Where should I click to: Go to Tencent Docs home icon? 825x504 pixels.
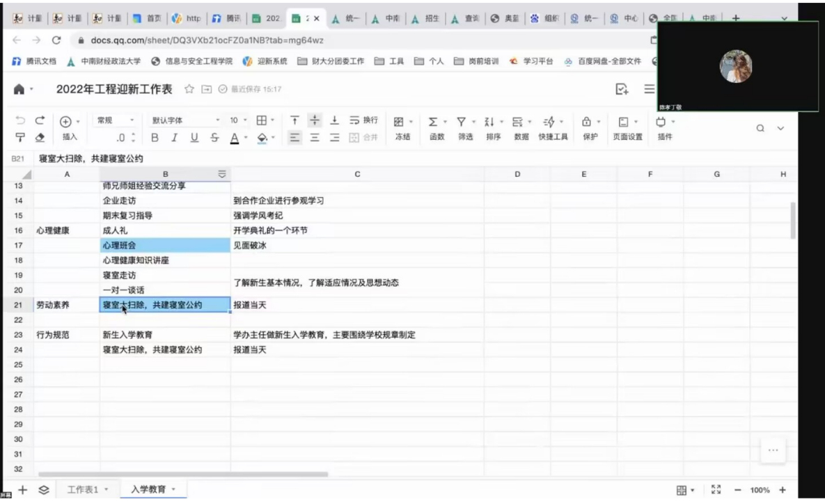(x=19, y=89)
